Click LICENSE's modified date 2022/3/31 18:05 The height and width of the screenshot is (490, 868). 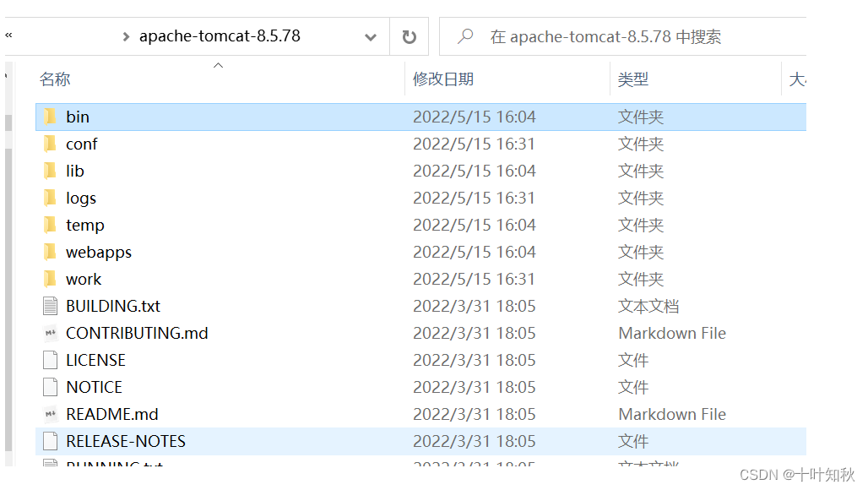pyautogui.click(x=475, y=360)
